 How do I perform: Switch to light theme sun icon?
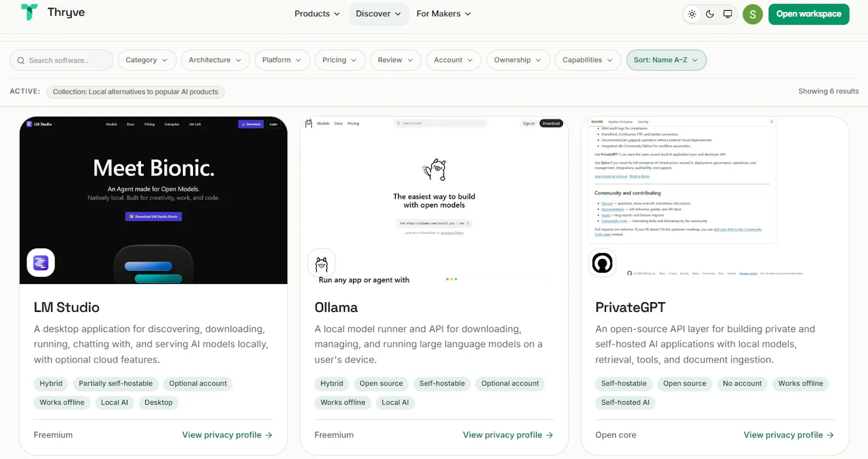(692, 14)
